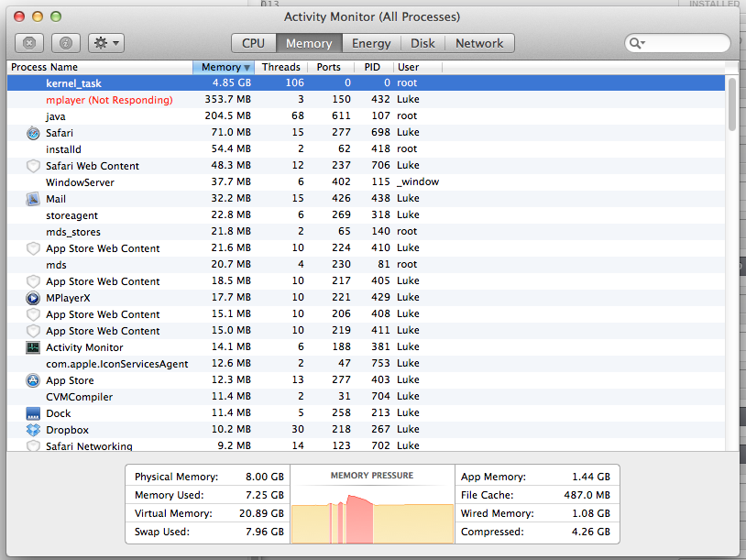This screenshot has height=560, width=746.
Task: Click the search magnifier icon
Action: tap(637, 43)
